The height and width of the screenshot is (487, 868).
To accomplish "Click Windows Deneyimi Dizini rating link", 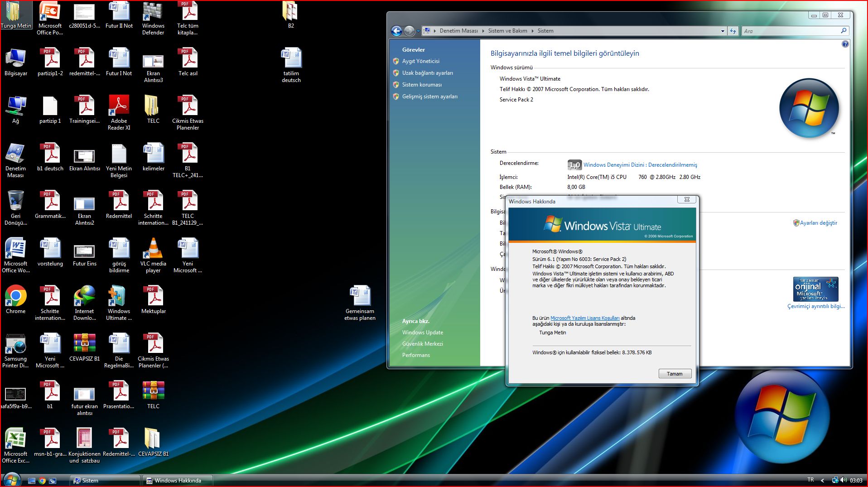I will [640, 165].
